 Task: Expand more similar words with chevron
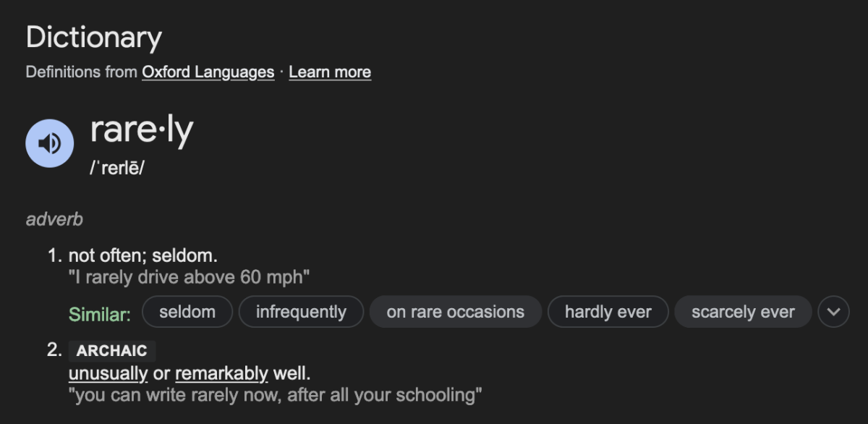833,312
